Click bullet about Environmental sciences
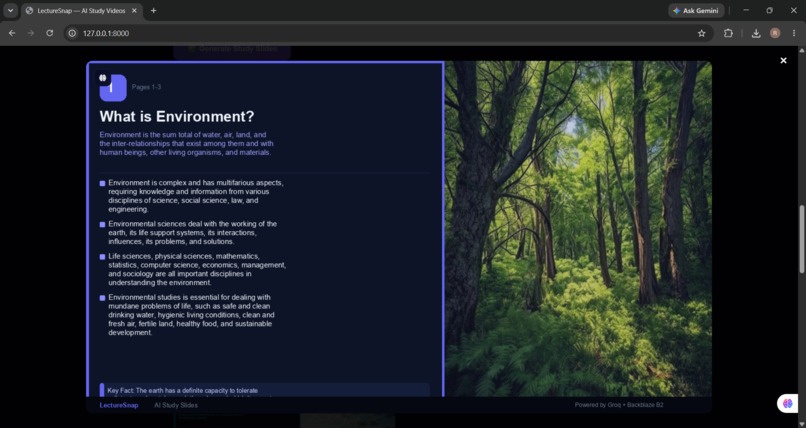 coord(193,233)
